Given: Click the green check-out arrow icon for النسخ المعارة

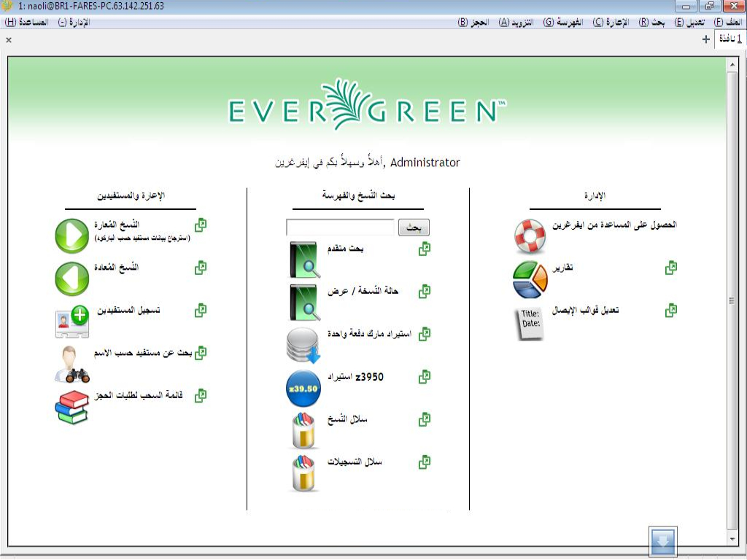Looking at the screenshot, I should pos(72,236).
